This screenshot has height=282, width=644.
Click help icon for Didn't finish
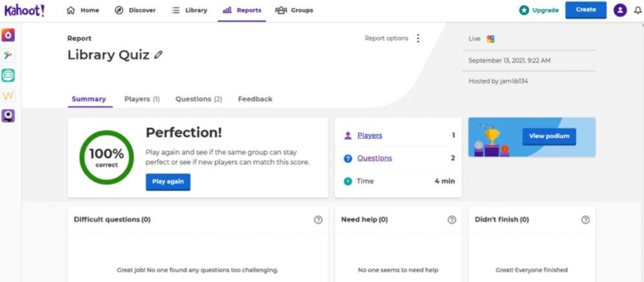(585, 219)
